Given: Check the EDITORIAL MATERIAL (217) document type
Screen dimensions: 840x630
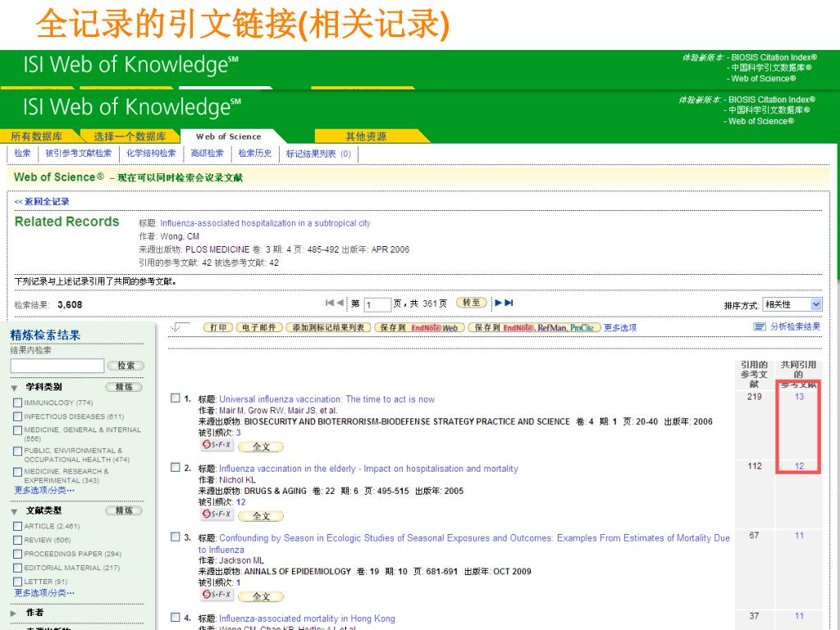Looking at the screenshot, I should pos(18,568).
